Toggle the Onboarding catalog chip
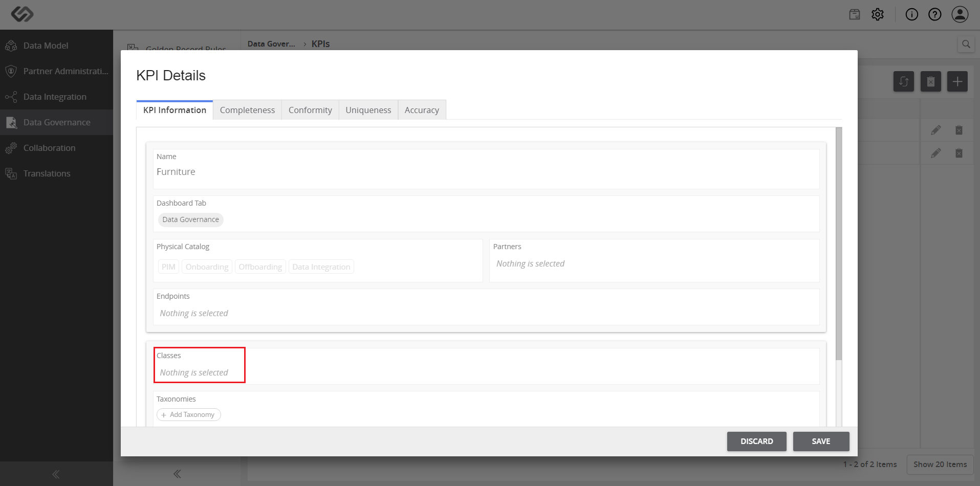The image size is (980, 486). 207,267
